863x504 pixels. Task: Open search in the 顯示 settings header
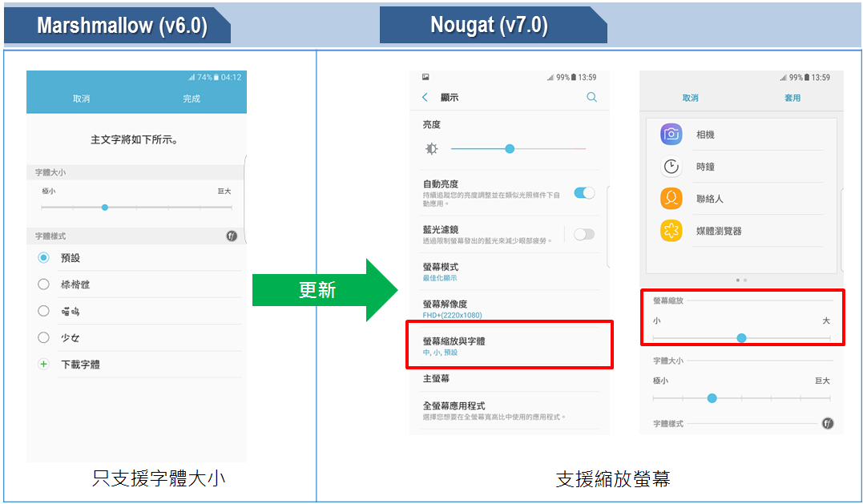click(591, 98)
